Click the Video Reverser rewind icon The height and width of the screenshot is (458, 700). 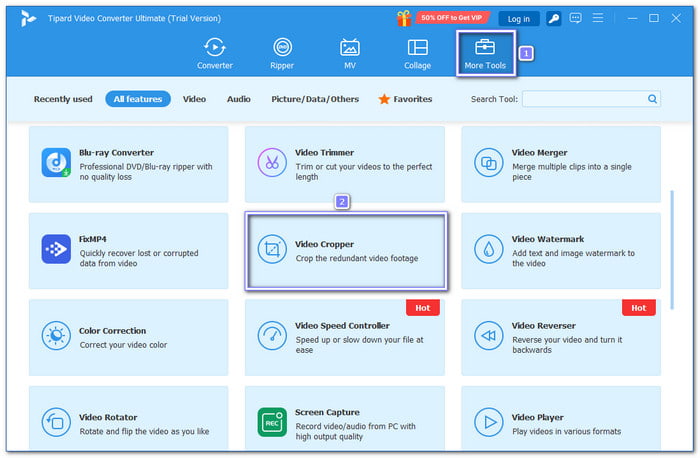click(x=489, y=336)
